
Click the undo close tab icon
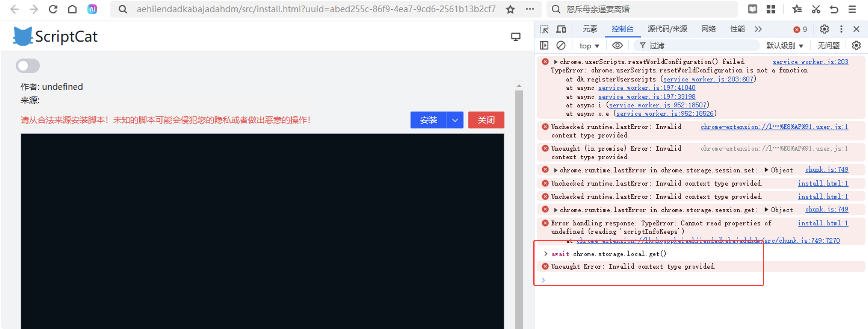tap(834, 9)
